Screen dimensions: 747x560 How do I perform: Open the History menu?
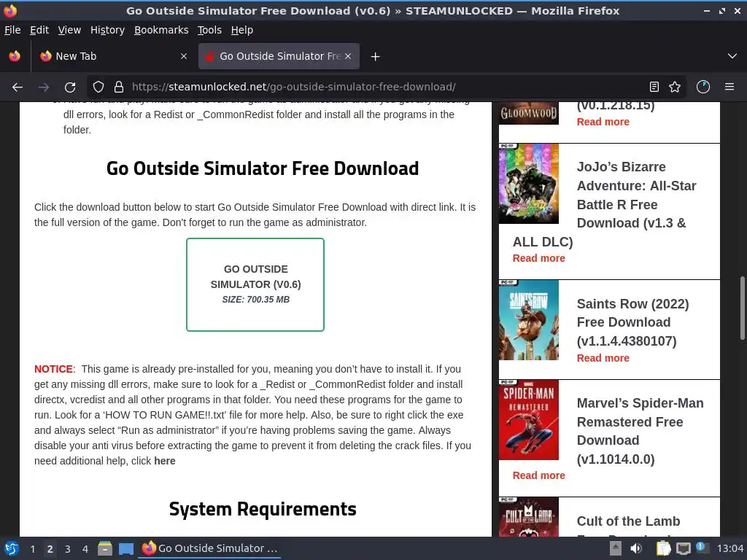click(108, 30)
